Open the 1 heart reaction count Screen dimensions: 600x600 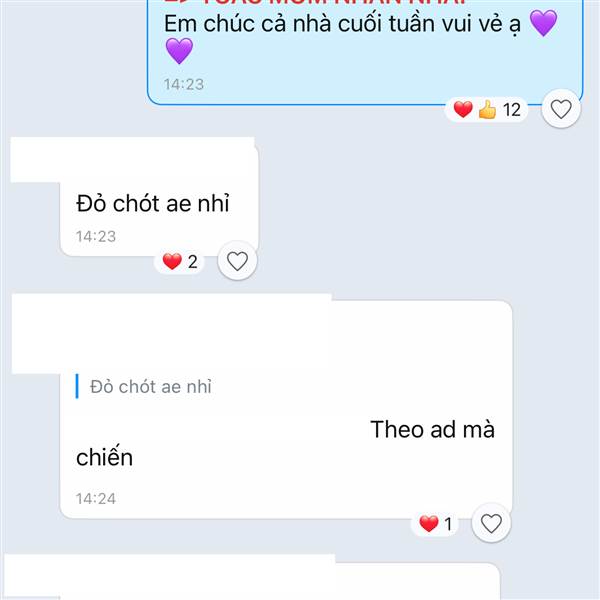coord(435,523)
